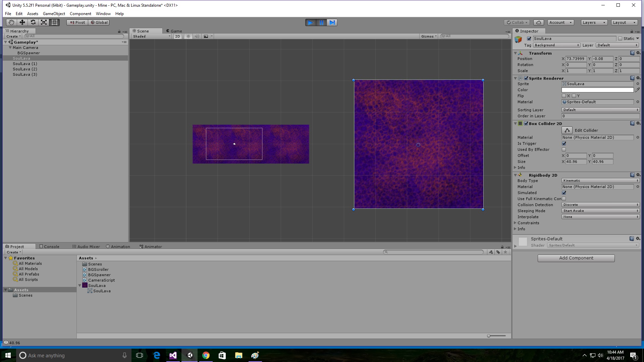Disable the Is Trigger checkbox
This screenshot has width=644, height=362.
[x=563, y=143]
